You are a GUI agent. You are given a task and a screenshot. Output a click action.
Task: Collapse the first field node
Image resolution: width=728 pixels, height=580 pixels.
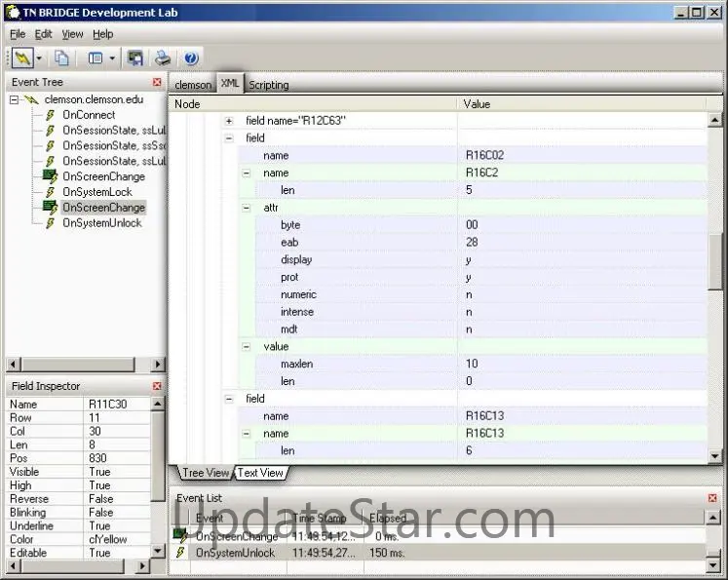[229, 137]
